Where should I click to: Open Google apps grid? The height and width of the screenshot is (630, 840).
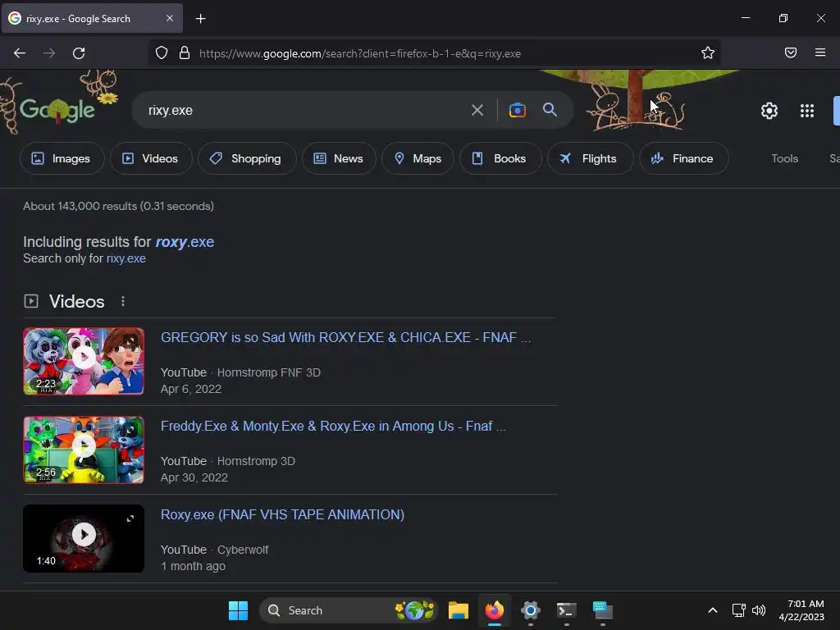click(x=807, y=111)
